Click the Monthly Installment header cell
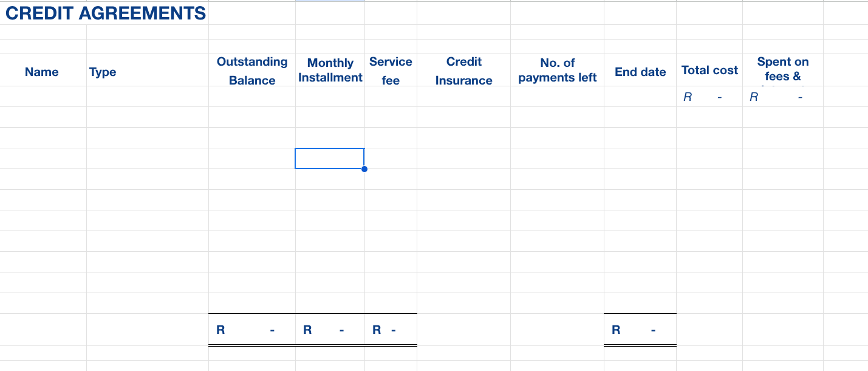This screenshot has height=371, width=868. point(330,70)
